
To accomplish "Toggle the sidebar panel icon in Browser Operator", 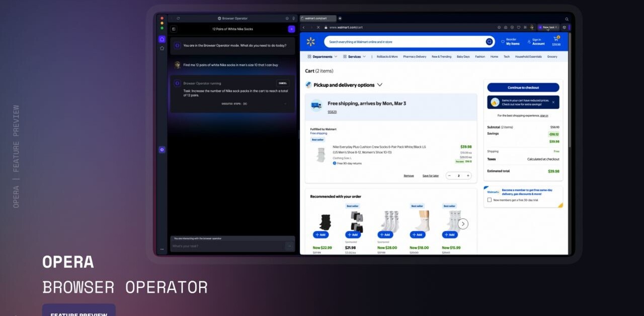I will point(174,29).
